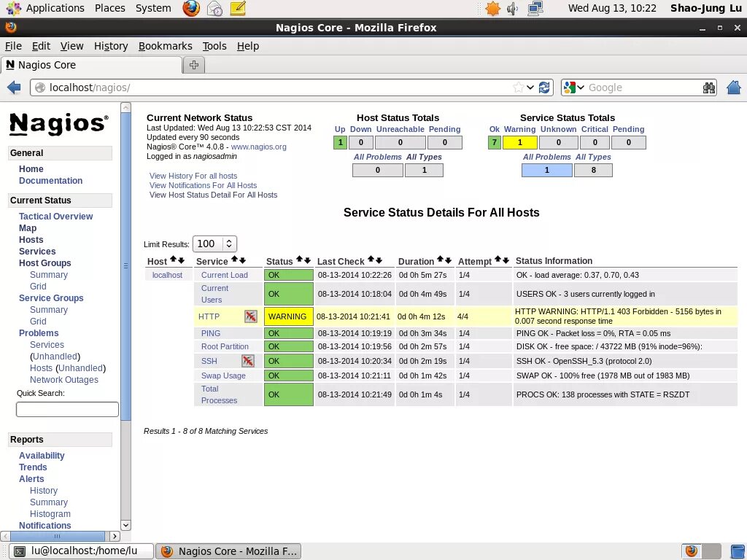Open View History For all hosts
The image size is (747, 560).
(x=193, y=176)
